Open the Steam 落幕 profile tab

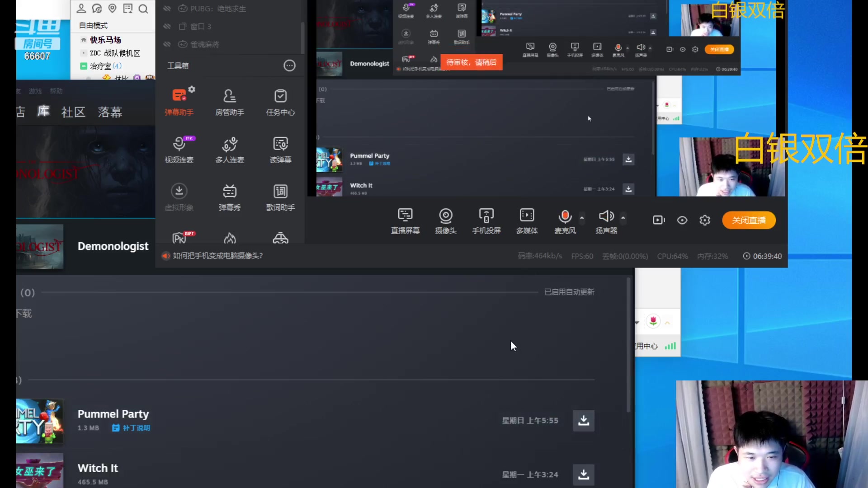click(110, 112)
